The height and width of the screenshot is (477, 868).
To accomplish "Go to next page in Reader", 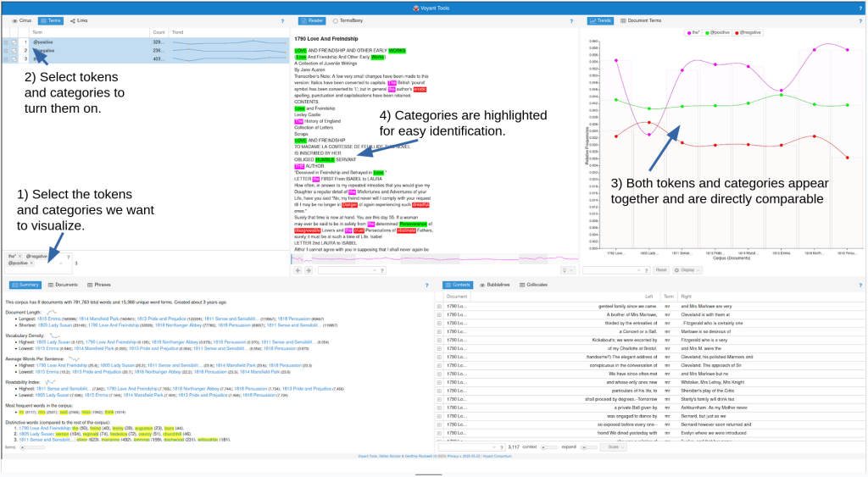I will pyautogui.click(x=309, y=270).
